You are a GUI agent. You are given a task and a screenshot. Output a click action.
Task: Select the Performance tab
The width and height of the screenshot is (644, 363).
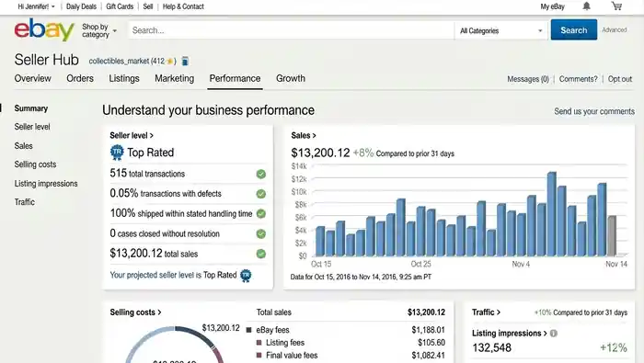click(235, 78)
